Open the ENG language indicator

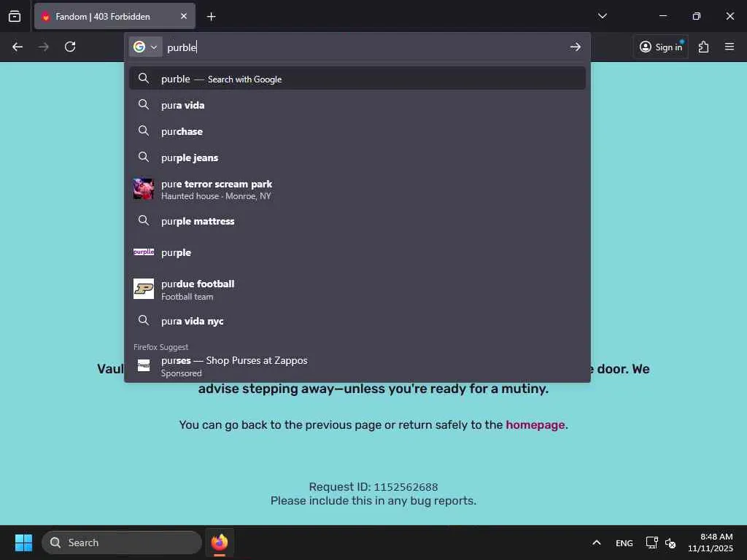click(624, 542)
